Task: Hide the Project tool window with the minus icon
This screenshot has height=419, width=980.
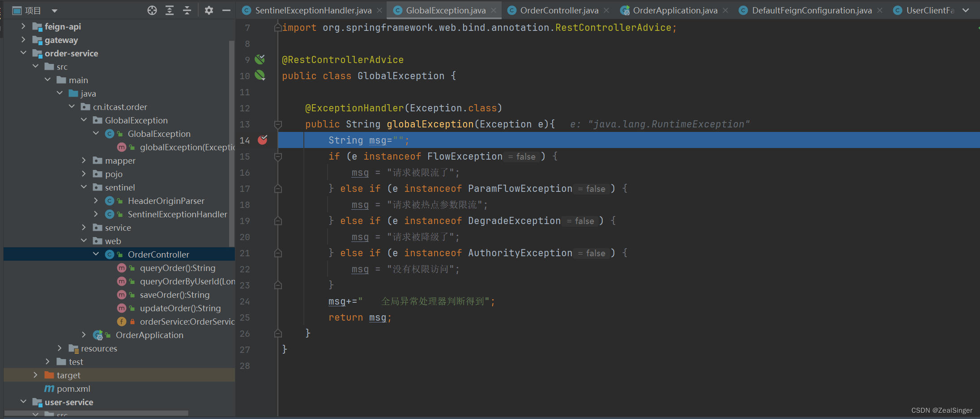Action: click(x=226, y=10)
